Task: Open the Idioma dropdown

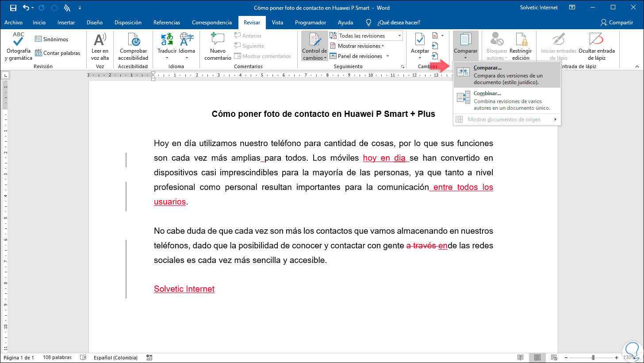Action: click(187, 46)
